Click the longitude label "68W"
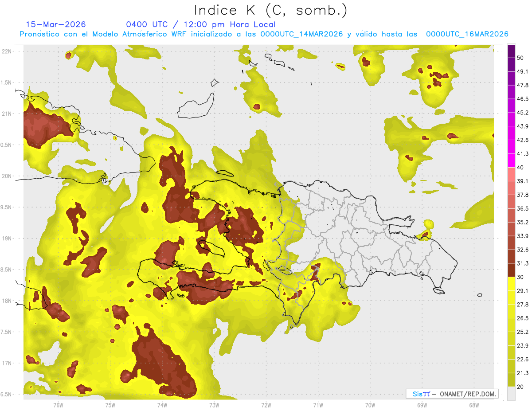This screenshot has width=532, height=411. [474, 405]
